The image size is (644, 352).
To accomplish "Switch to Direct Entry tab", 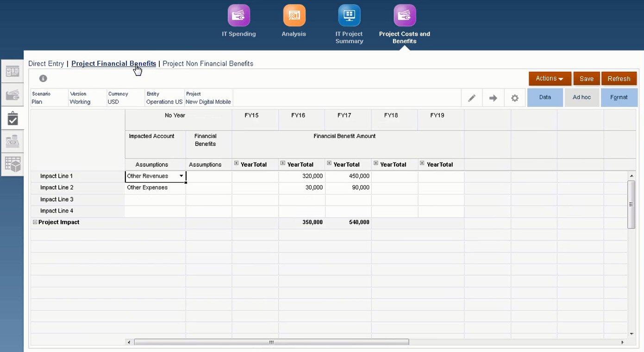I will click(46, 63).
